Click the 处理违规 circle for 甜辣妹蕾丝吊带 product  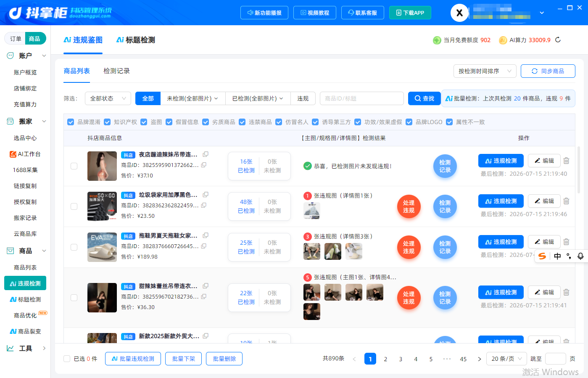pyautogui.click(x=409, y=298)
